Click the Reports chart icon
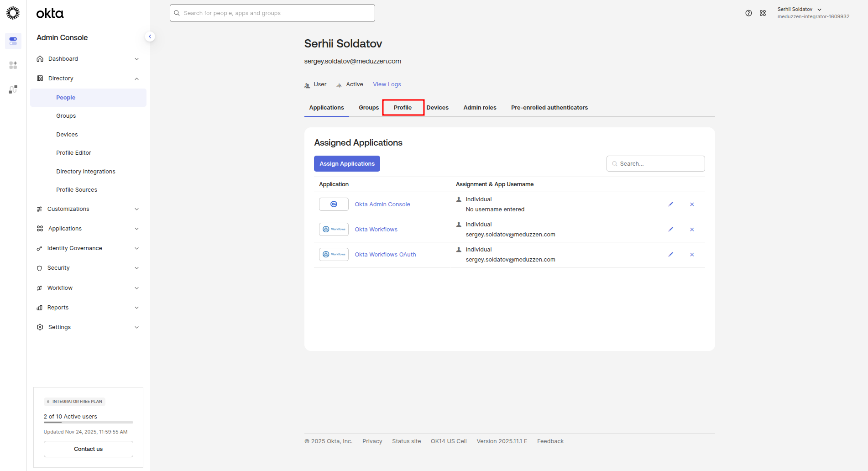The width and height of the screenshot is (868, 471). click(x=40, y=308)
